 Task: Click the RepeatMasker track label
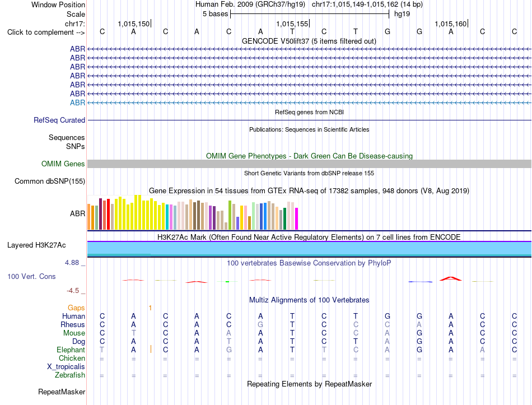[62, 392]
